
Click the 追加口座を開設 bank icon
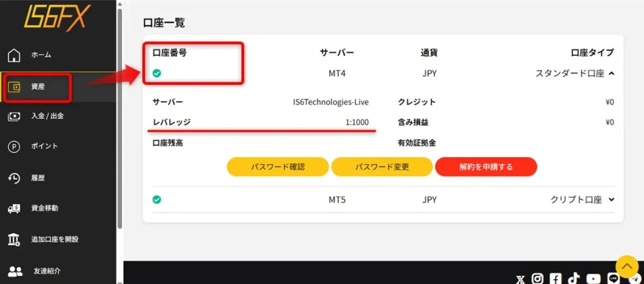(x=14, y=239)
